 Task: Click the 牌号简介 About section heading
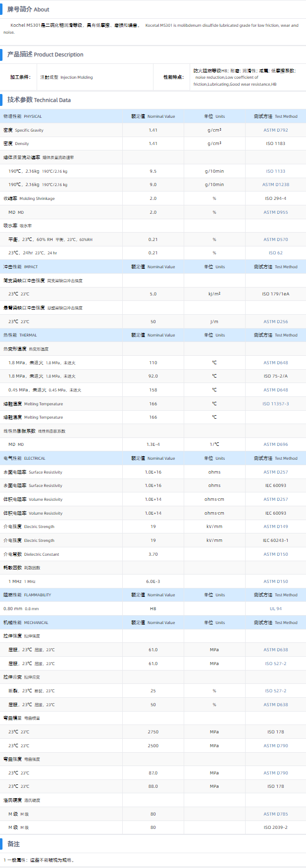tap(28, 9)
